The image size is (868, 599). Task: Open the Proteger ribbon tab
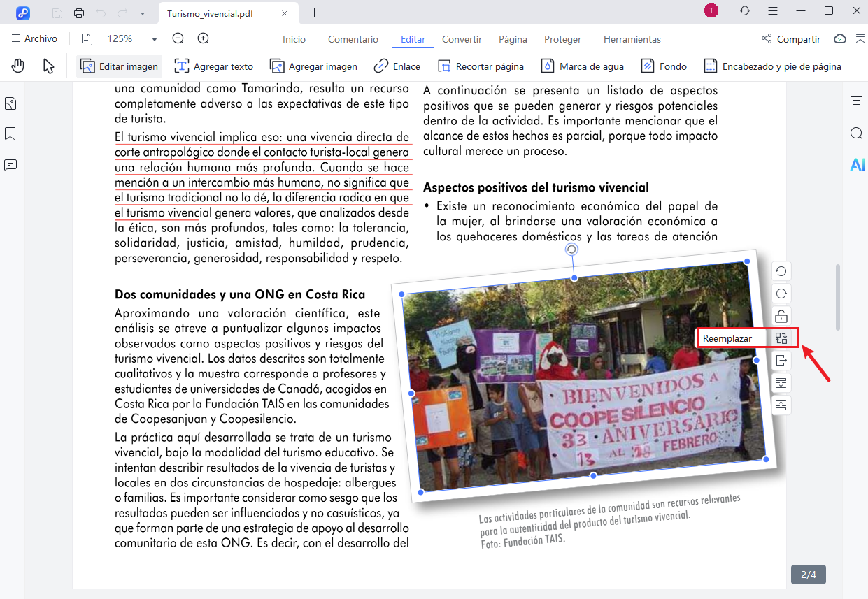click(x=562, y=39)
